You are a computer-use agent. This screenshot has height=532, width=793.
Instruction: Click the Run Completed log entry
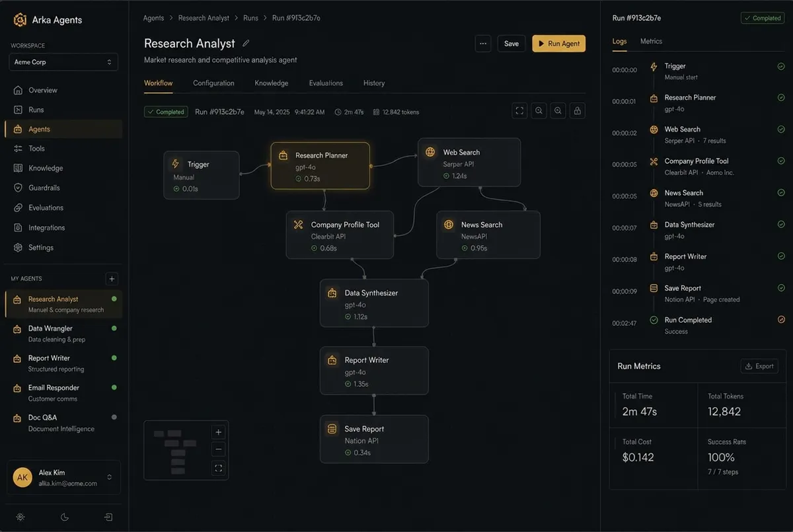(698, 325)
